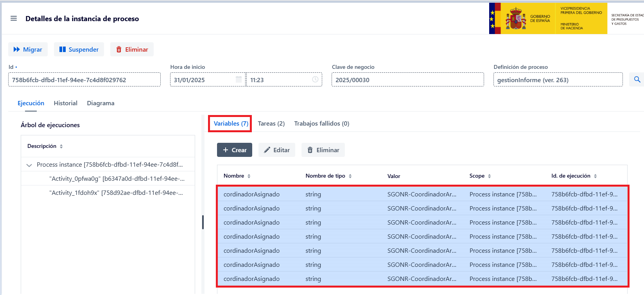
Task: Sort variables by Id. de ejecución column
Action: tap(574, 176)
